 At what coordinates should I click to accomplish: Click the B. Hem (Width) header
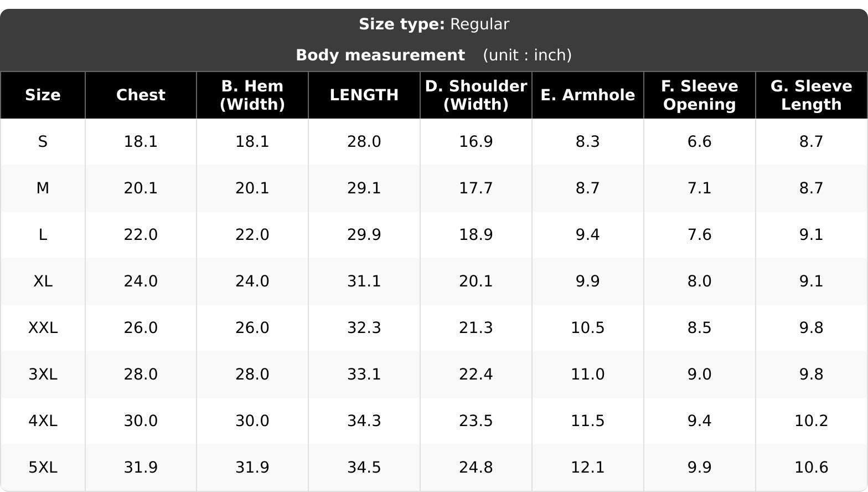tap(252, 95)
